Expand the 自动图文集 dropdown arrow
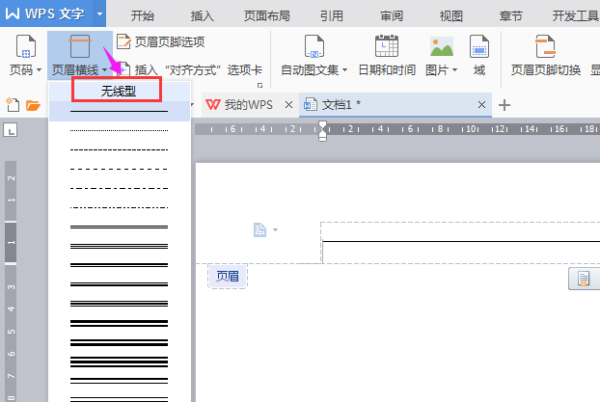Image resolution: width=600 pixels, height=402 pixels. pyautogui.click(x=345, y=70)
